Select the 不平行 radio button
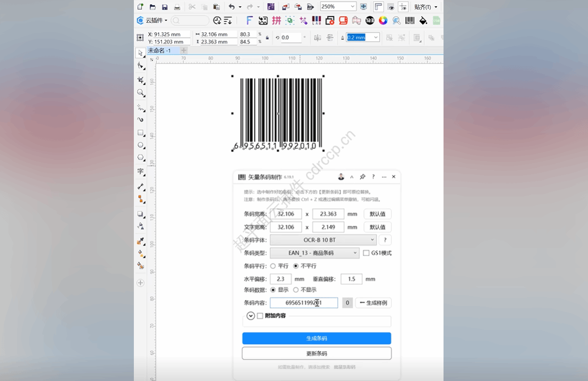The height and width of the screenshot is (381, 588). click(x=296, y=266)
